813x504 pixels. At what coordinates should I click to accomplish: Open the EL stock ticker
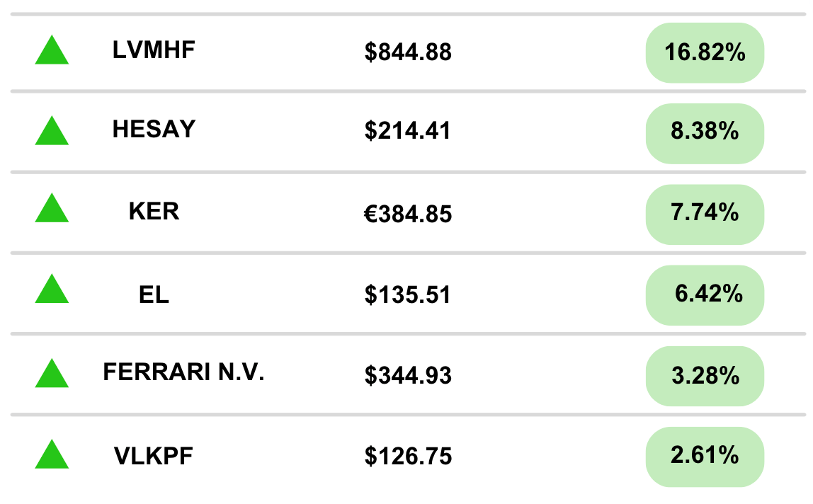coord(154,295)
